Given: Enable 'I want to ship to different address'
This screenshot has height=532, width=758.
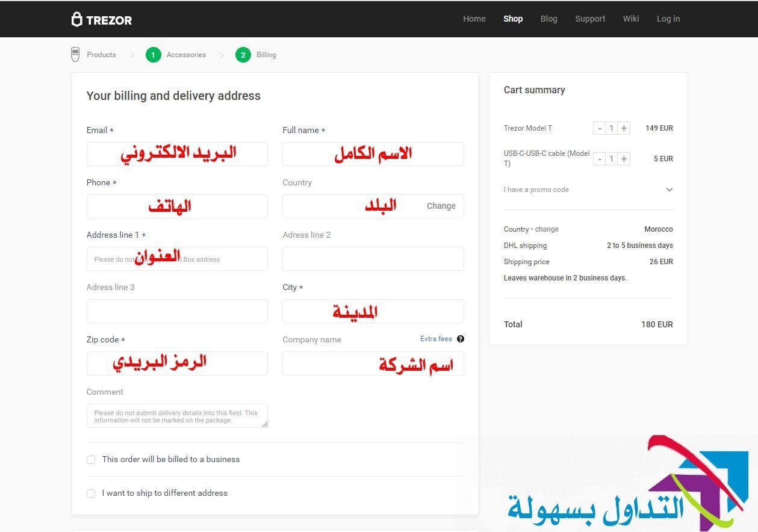Looking at the screenshot, I should pyautogui.click(x=91, y=493).
